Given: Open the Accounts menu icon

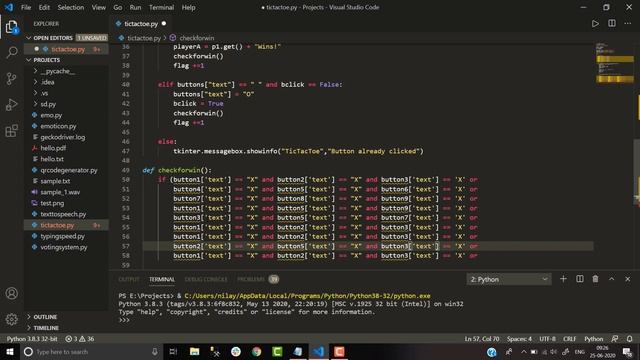Looking at the screenshot, I should click(11, 293).
